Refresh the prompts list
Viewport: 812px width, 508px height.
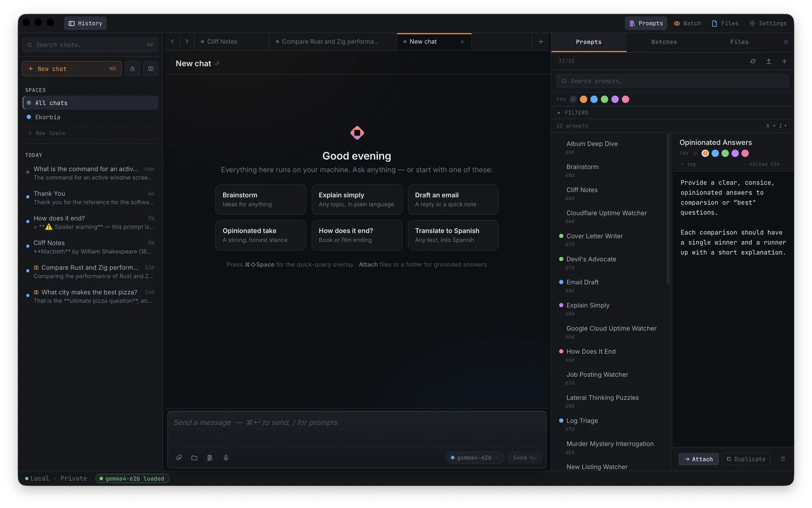753,61
